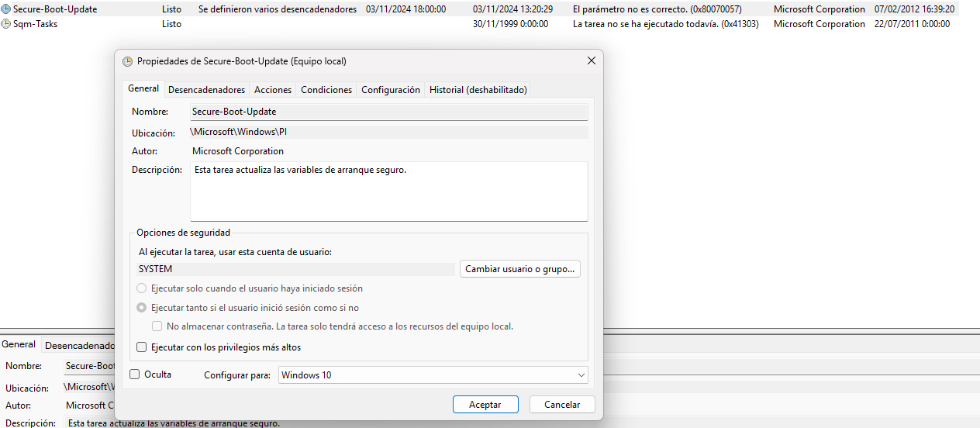
Task: Click the 30/11/1999 0:00:00 last run cell
Action: pyautogui.click(x=510, y=24)
